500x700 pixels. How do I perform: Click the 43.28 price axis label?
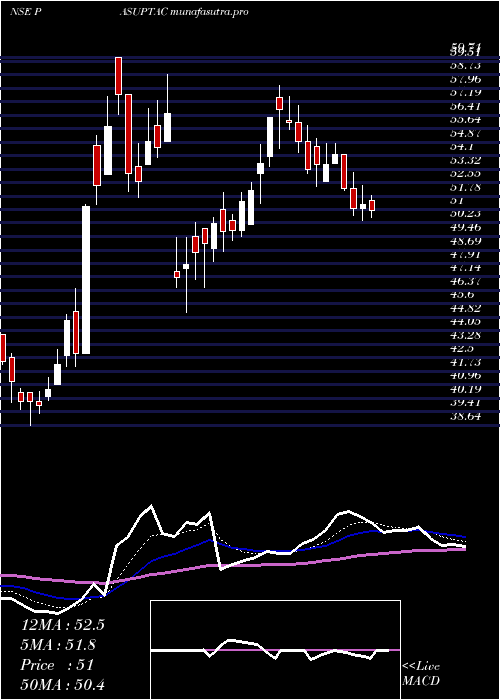465,335
